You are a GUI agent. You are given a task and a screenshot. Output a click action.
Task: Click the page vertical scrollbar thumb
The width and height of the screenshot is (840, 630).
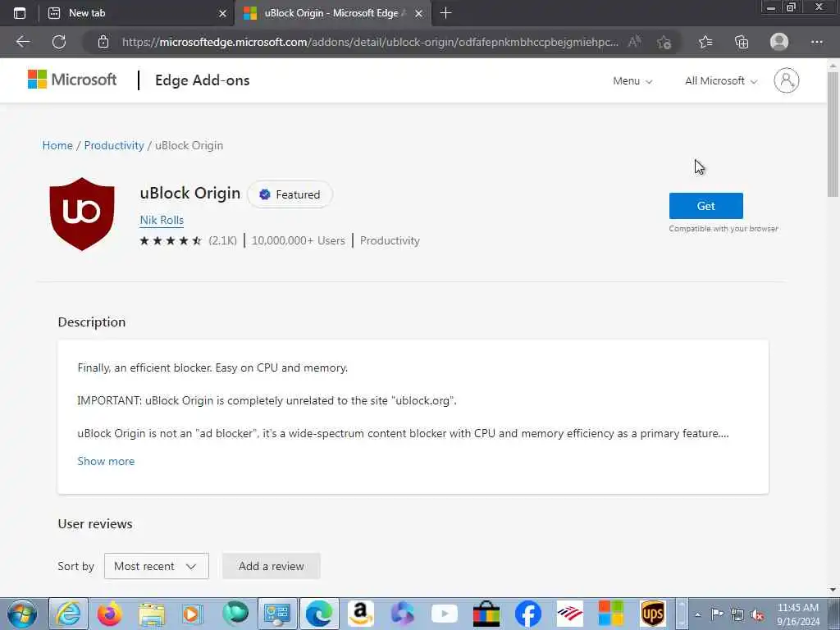tap(833, 134)
